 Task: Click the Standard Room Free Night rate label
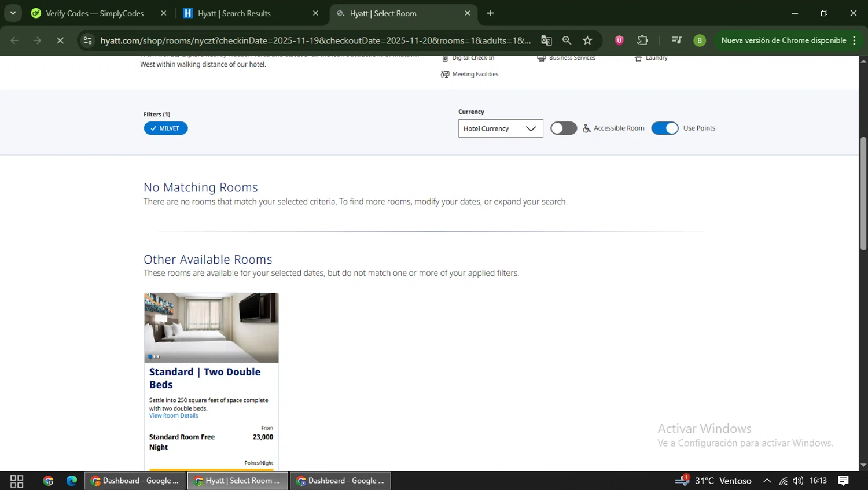[182, 442]
